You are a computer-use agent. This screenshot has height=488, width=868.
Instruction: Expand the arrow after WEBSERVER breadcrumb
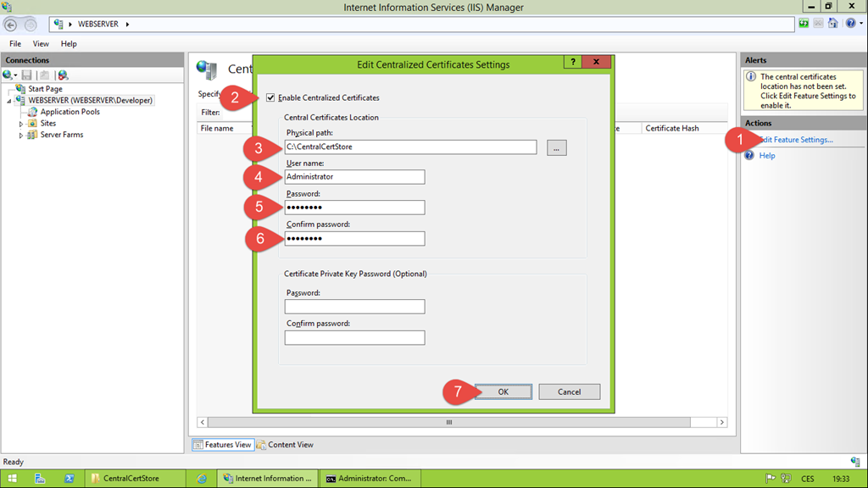tap(127, 24)
